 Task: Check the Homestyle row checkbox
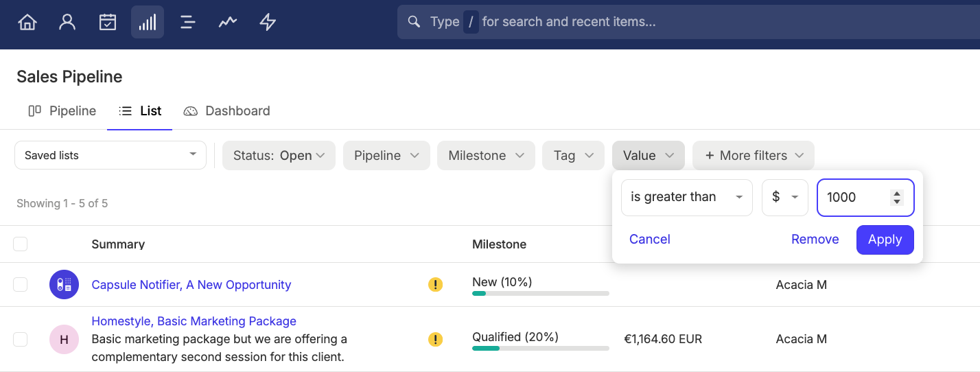click(x=21, y=339)
